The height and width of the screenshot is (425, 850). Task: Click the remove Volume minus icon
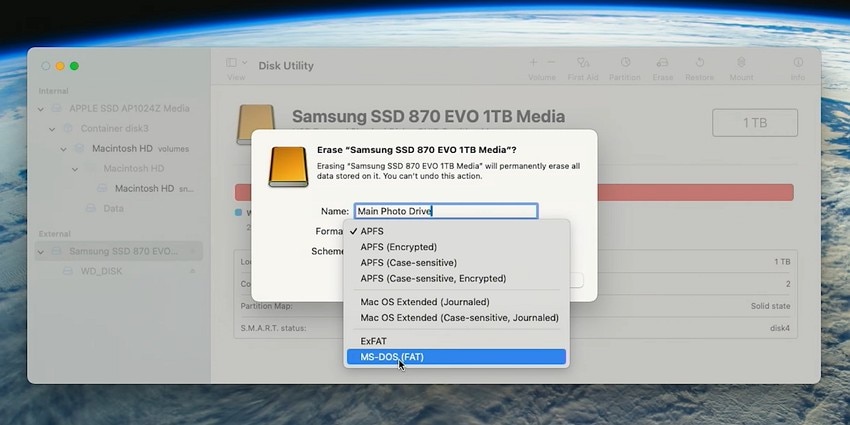[551, 63]
